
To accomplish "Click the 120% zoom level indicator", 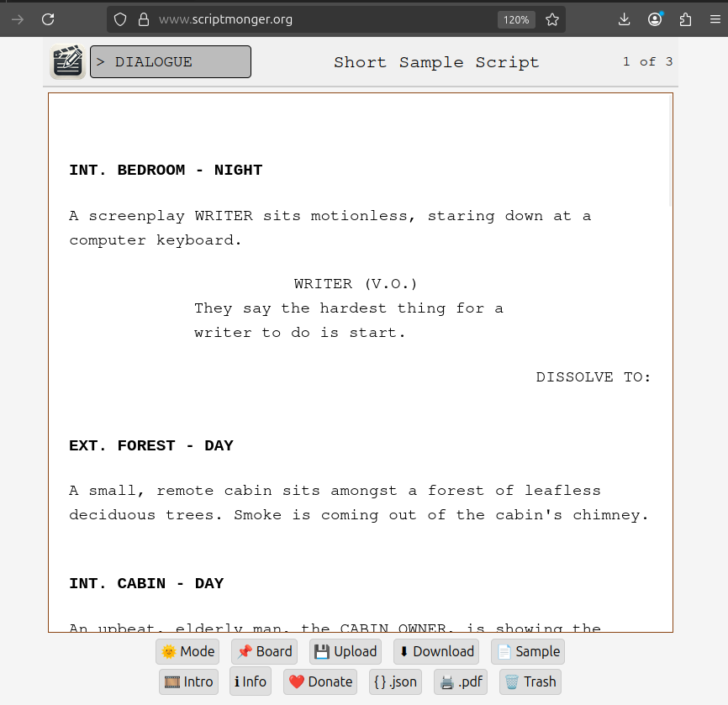I will [x=516, y=19].
